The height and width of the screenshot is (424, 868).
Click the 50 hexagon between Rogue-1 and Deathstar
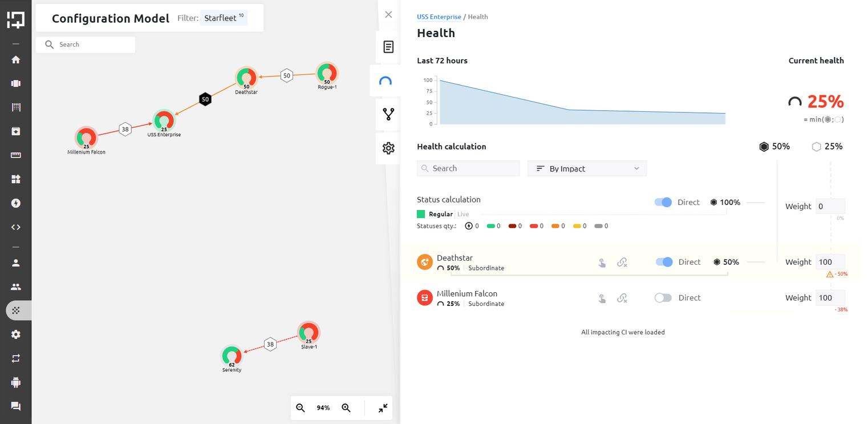287,75
